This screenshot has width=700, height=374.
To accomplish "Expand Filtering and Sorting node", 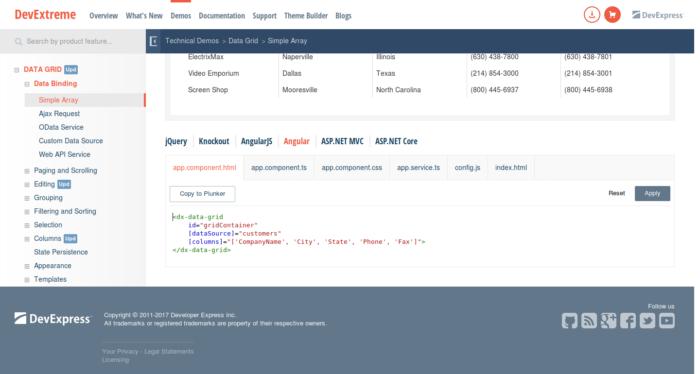I will (27, 212).
